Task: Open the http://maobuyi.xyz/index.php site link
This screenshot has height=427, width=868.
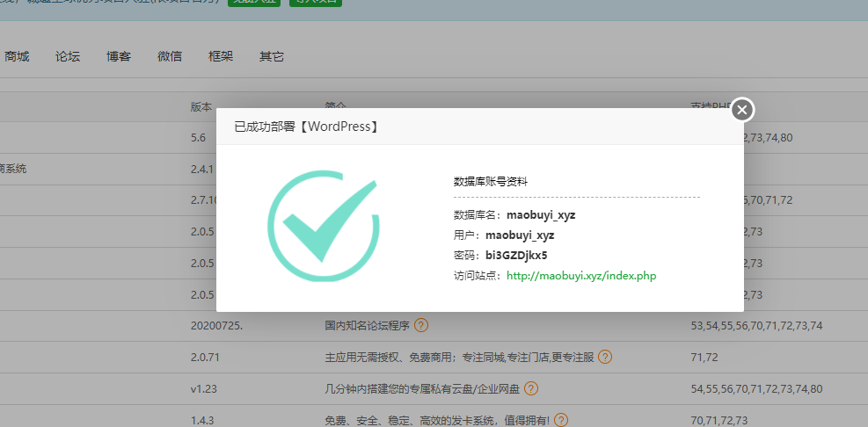Action: coord(581,276)
